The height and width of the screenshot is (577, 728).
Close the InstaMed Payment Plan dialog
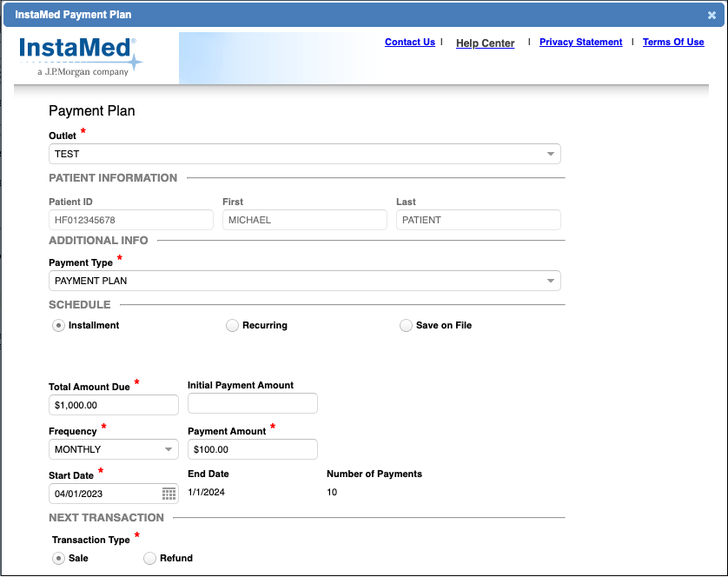[x=711, y=16]
